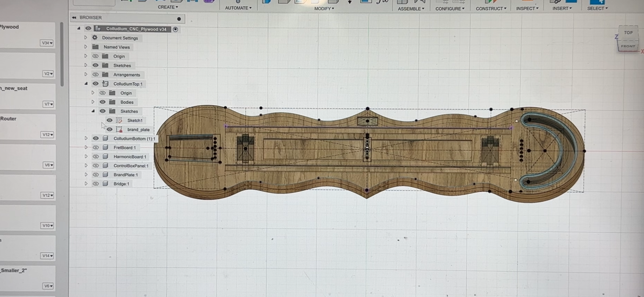Show the HarmonicBoard:1 component

coord(96,157)
